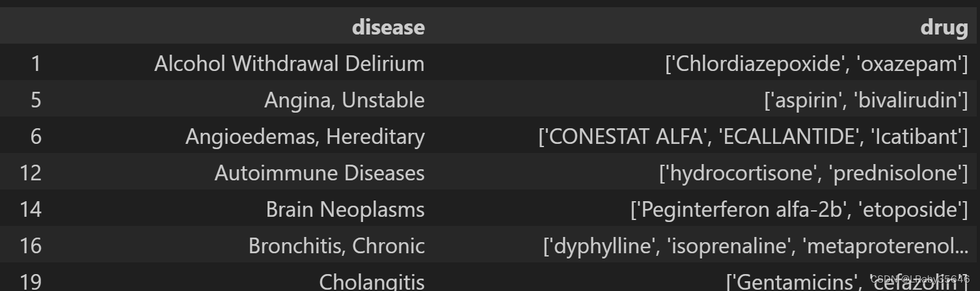Click the aspirin, bivalirudin drug cell
The height and width of the screenshot is (291, 980).
(x=865, y=101)
